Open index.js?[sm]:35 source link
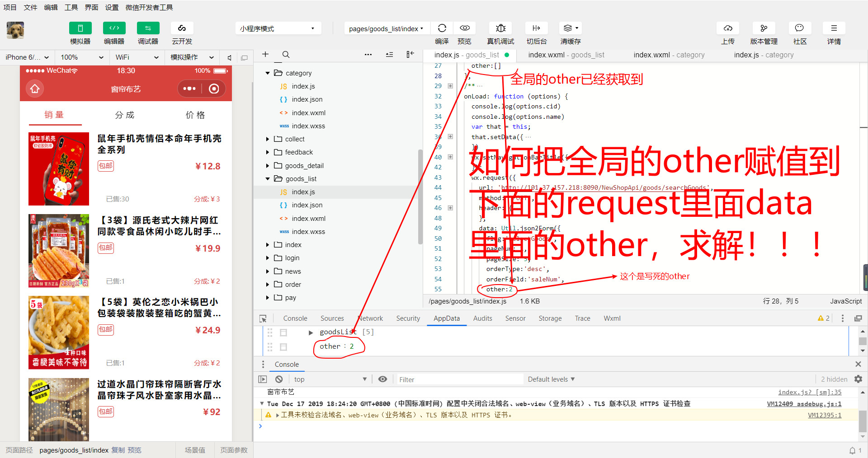Viewport: 868px width, 458px height. click(x=810, y=392)
